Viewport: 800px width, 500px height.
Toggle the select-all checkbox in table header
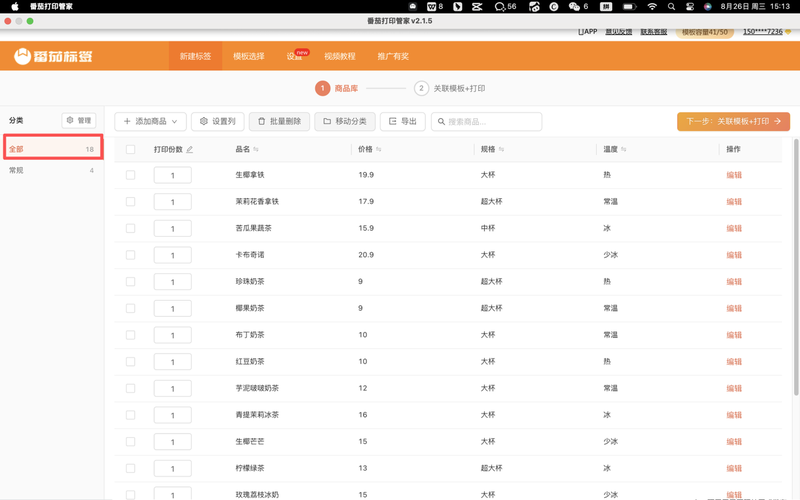pos(131,149)
